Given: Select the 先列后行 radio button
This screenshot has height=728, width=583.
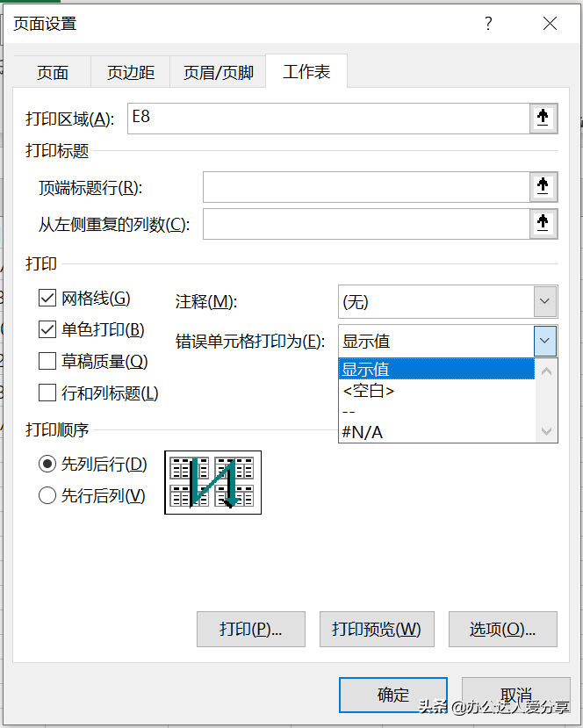Looking at the screenshot, I should (x=47, y=465).
